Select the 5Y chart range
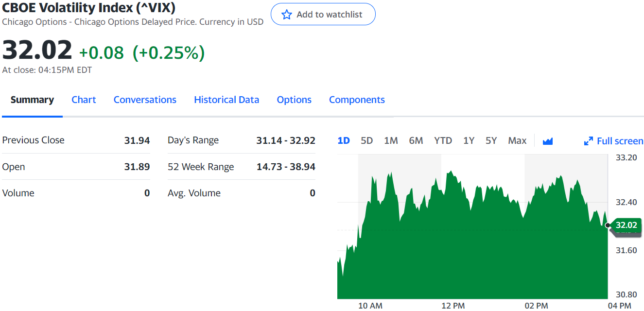 tap(491, 140)
